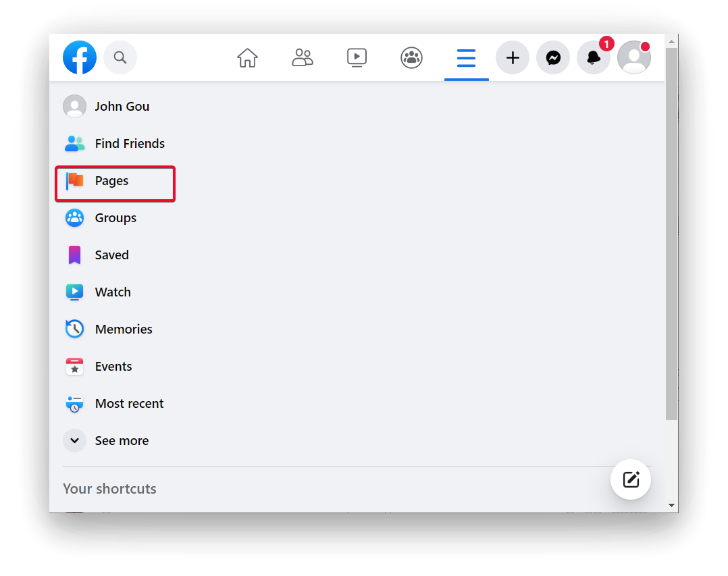Open notifications bell icon
This screenshot has width=728, height=576.
coord(594,57)
